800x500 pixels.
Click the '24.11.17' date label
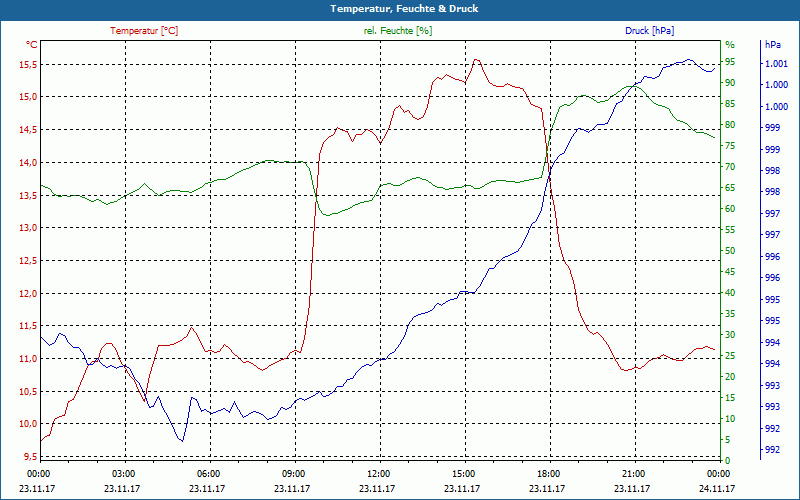tap(717, 488)
